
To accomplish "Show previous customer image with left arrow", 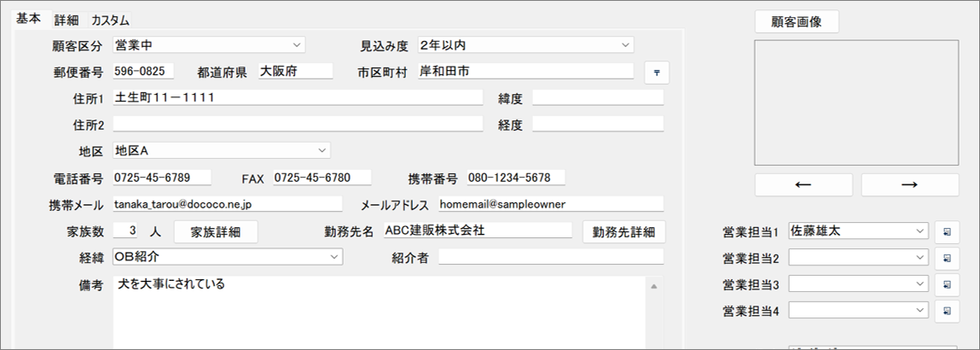I will 803,185.
